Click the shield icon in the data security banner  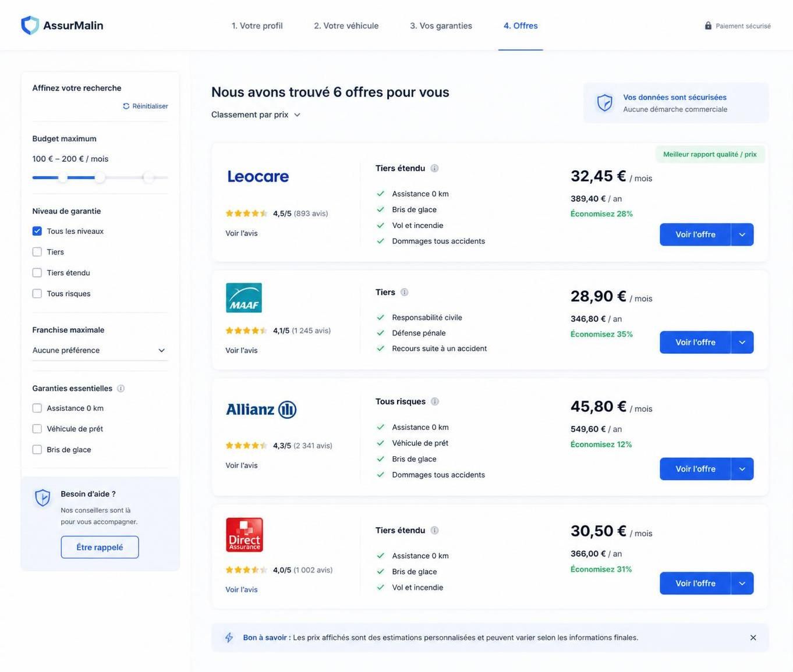pos(605,103)
